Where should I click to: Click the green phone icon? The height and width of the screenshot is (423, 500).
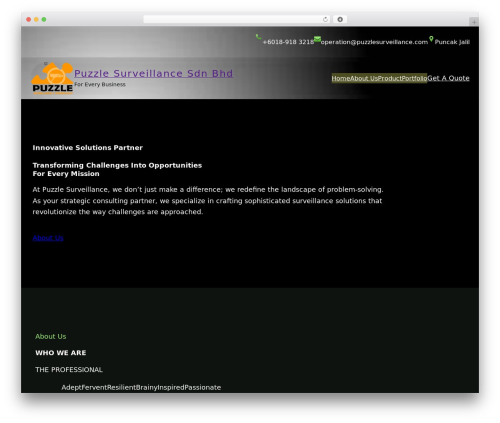258,37
